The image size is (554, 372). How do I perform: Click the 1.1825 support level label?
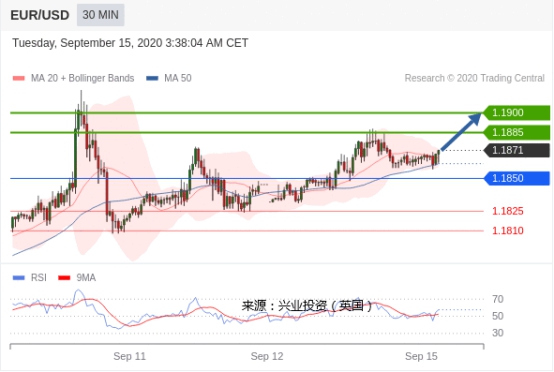(x=508, y=211)
